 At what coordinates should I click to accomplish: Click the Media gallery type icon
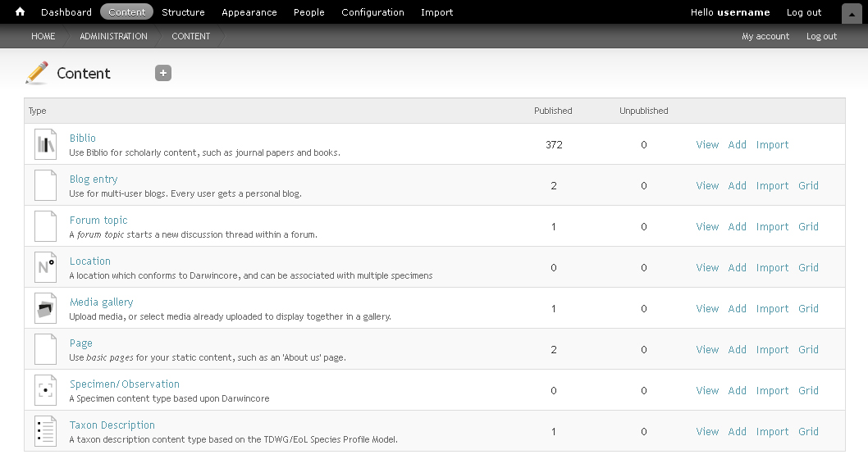click(x=45, y=308)
